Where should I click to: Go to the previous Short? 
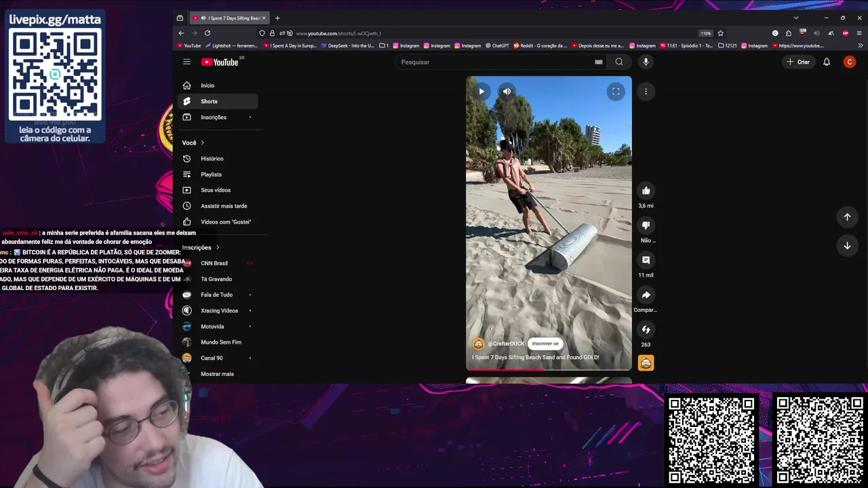click(847, 217)
